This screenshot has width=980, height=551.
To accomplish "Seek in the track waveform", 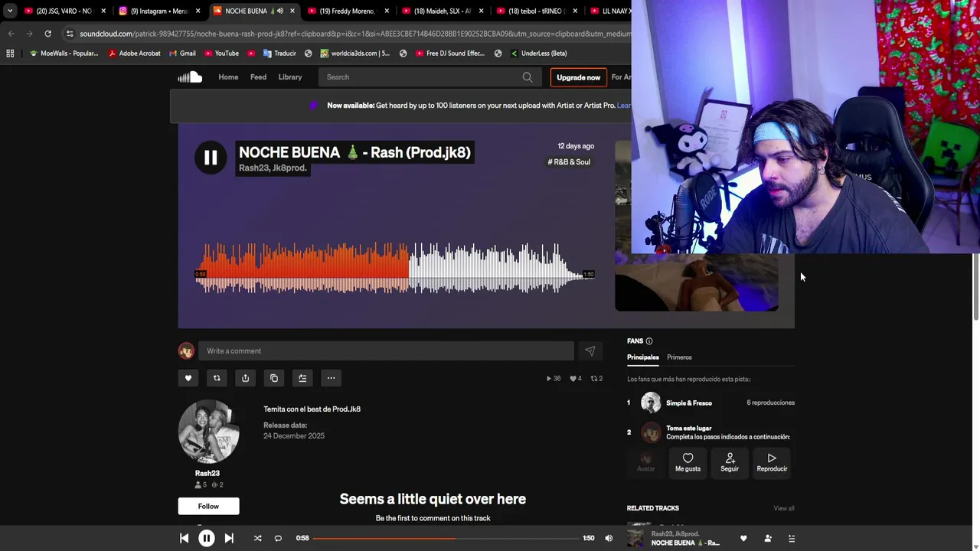I will tap(394, 269).
